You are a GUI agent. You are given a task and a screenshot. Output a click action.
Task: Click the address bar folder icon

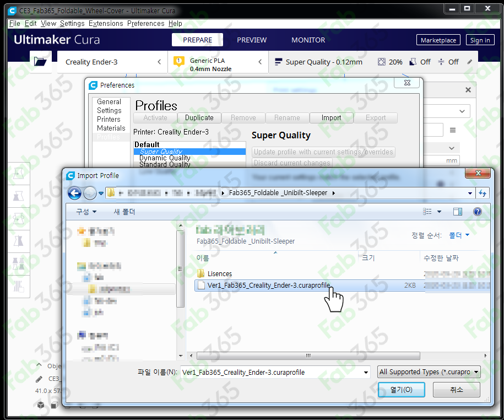click(111, 192)
